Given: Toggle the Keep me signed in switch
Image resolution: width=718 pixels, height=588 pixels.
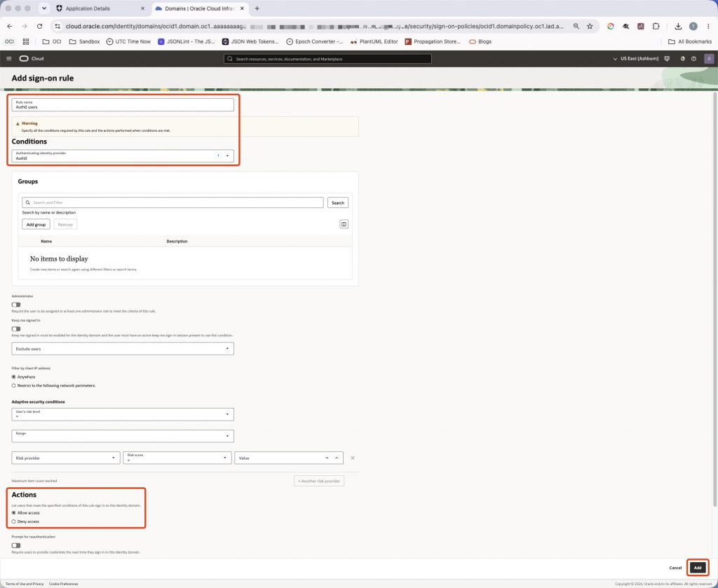Looking at the screenshot, I should pyautogui.click(x=16, y=329).
